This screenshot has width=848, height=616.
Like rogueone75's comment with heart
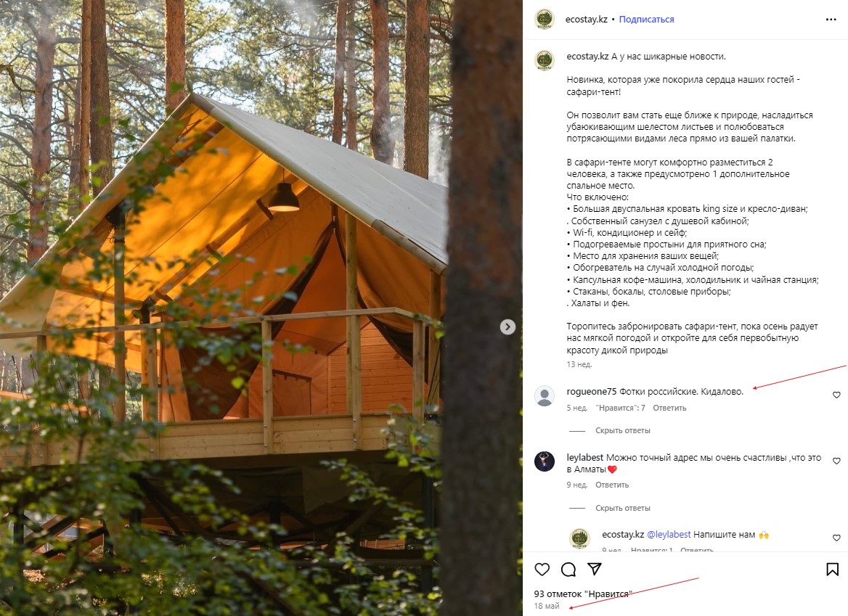pyautogui.click(x=836, y=395)
